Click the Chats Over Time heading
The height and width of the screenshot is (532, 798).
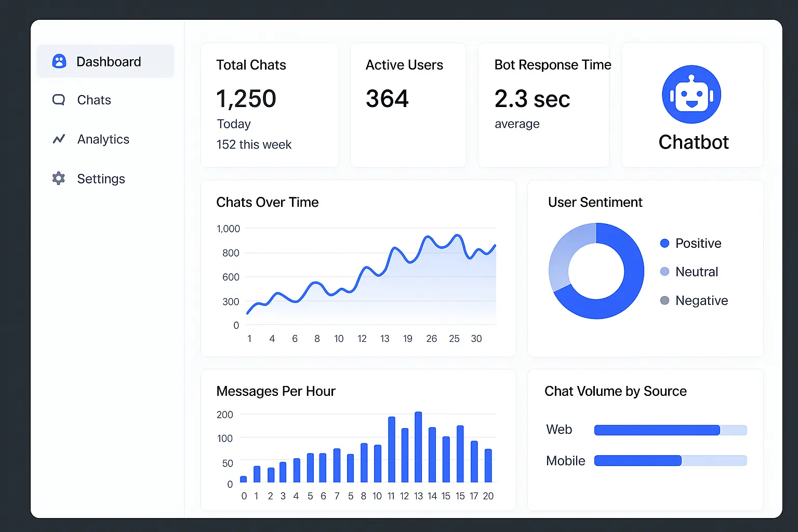pos(267,202)
